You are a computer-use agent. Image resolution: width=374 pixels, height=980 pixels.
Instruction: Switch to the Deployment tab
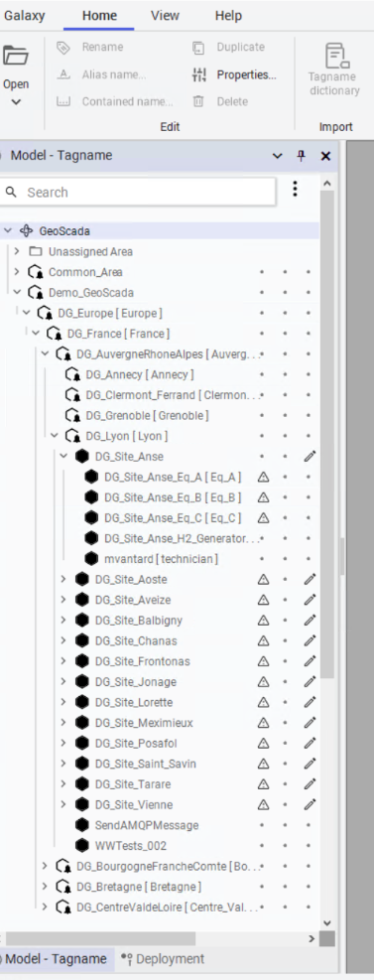163,959
